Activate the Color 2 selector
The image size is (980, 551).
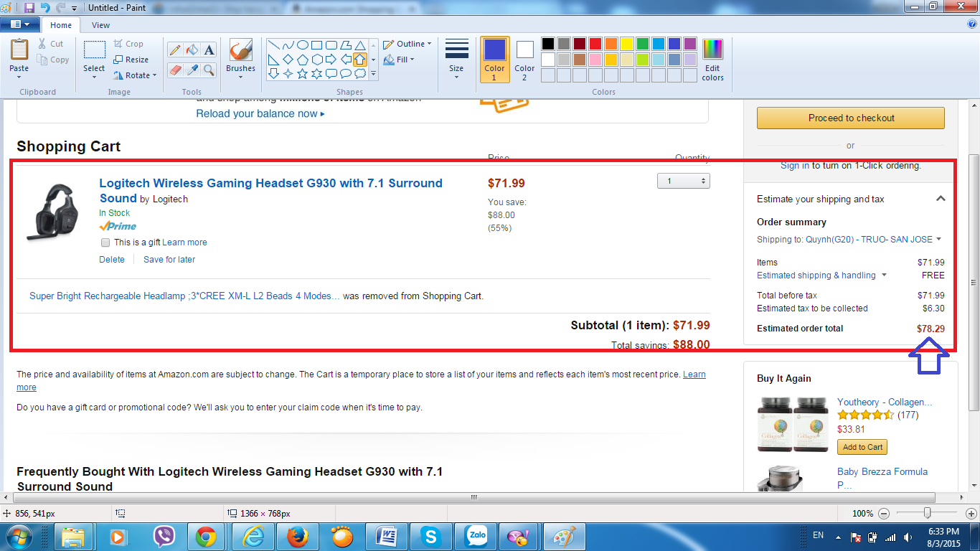(x=524, y=60)
